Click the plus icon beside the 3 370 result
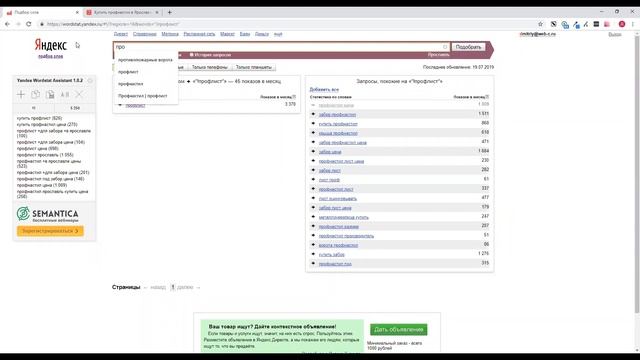Viewport: 640px width, 360px height. pos(120,105)
